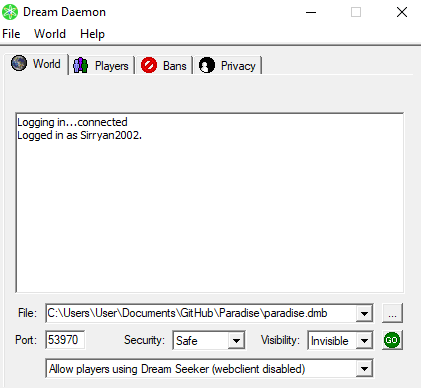Click the log output text area
This screenshot has height=388, width=421.
[210, 203]
